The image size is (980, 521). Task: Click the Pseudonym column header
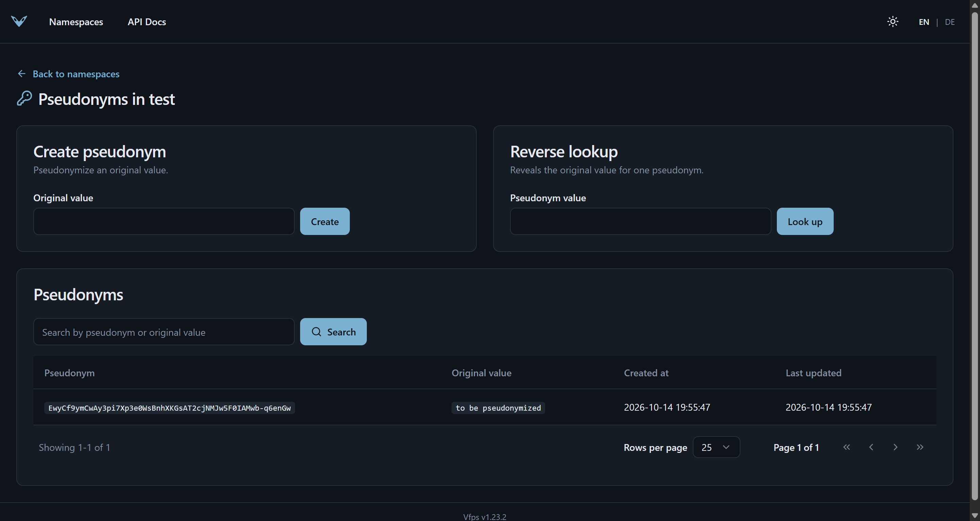coord(69,373)
